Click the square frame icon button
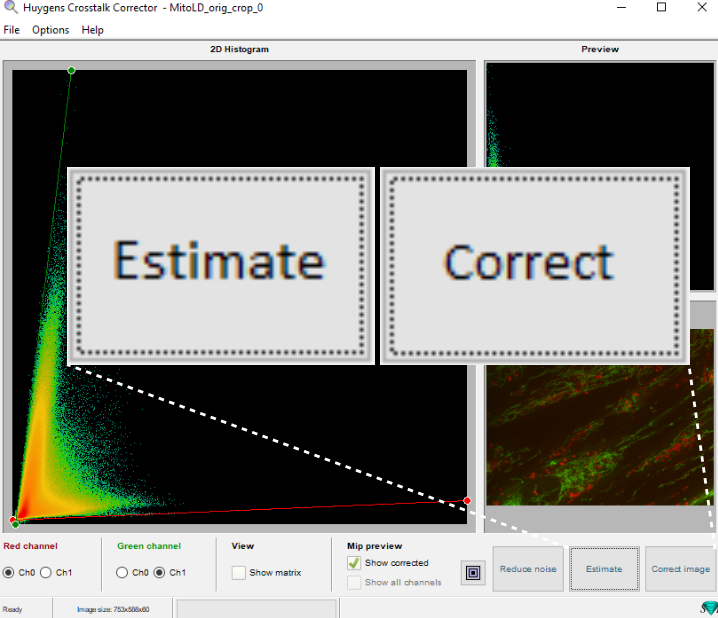Image resolution: width=718 pixels, height=618 pixels. click(473, 572)
